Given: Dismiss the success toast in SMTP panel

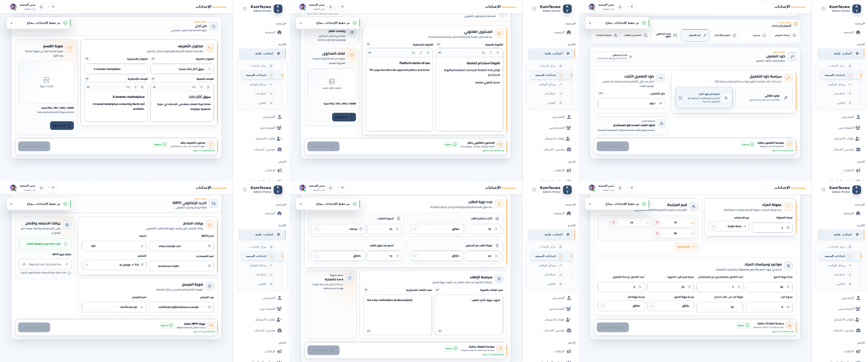Looking at the screenshot, I should pos(11,204).
